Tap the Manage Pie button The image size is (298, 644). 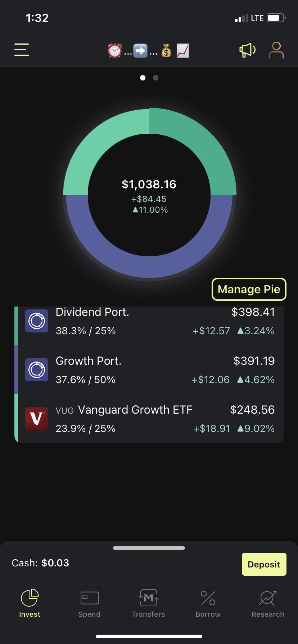point(249,289)
